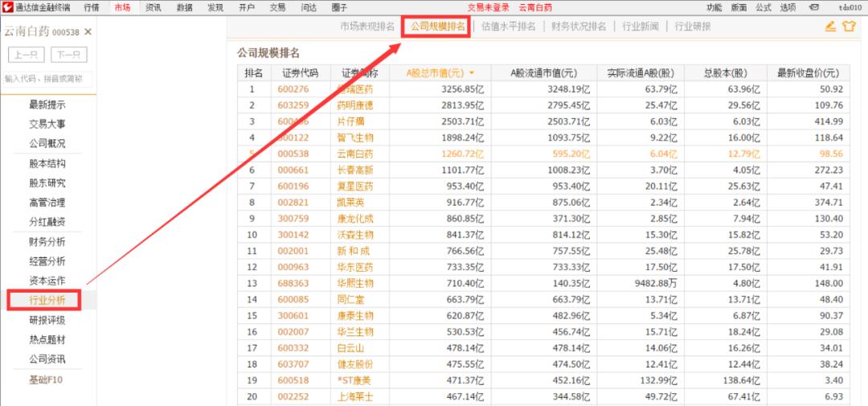Select 研报评级 in the sidebar
Screen dimensions: 868x406
point(47,320)
